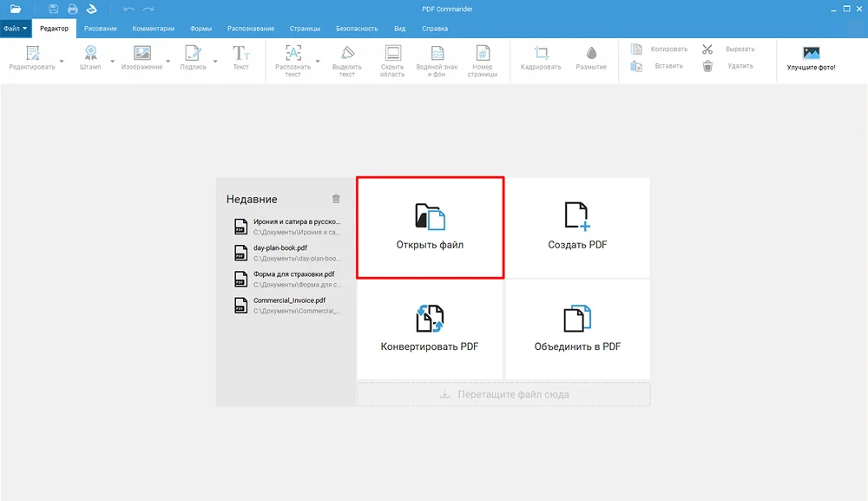Switch to the Распознавание tab
This screenshot has width=868, height=501.
[251, 29]
